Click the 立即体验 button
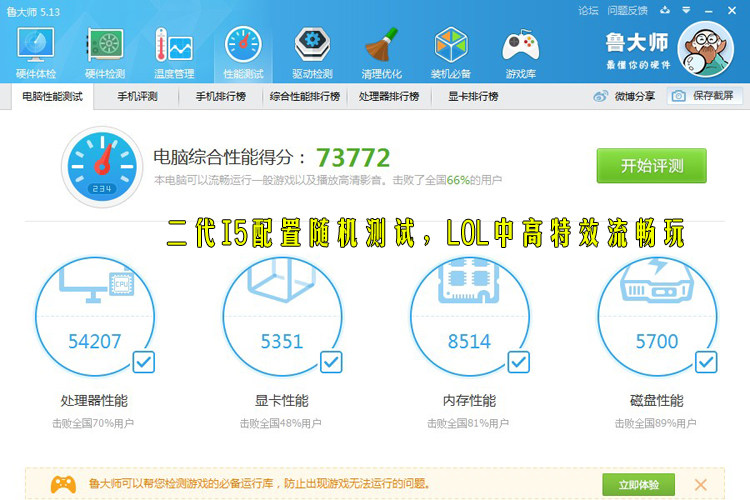750x500 pixels. point(639,485)
